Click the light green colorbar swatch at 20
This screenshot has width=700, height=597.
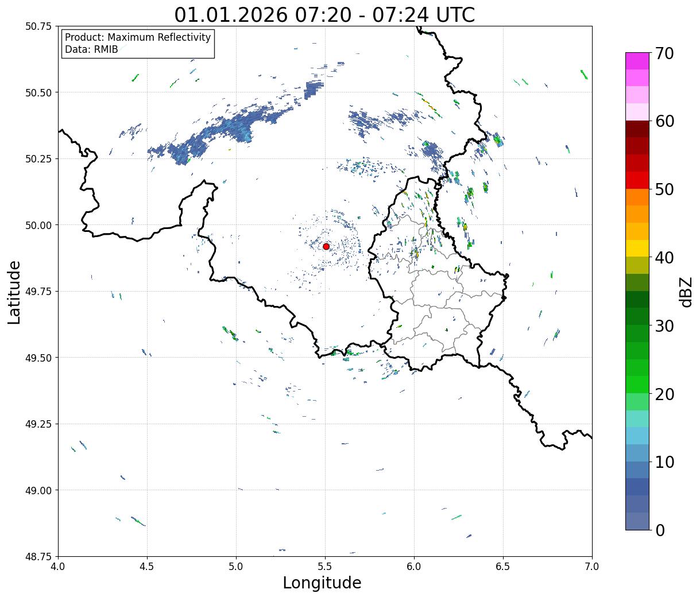(637, 402)
